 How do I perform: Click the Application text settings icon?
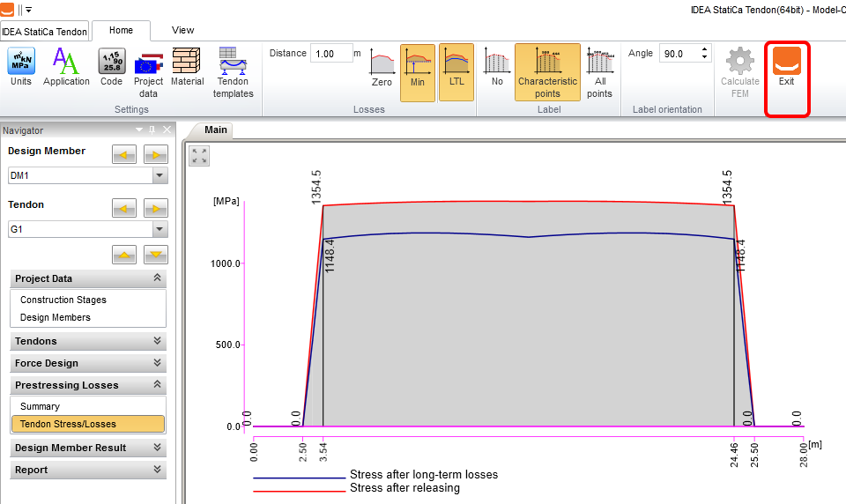click(66, 67)
